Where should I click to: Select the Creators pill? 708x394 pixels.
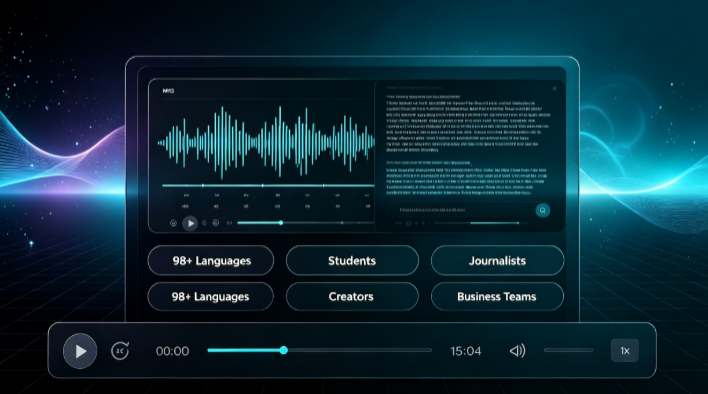pyautogui.click(x=352, y=297)
